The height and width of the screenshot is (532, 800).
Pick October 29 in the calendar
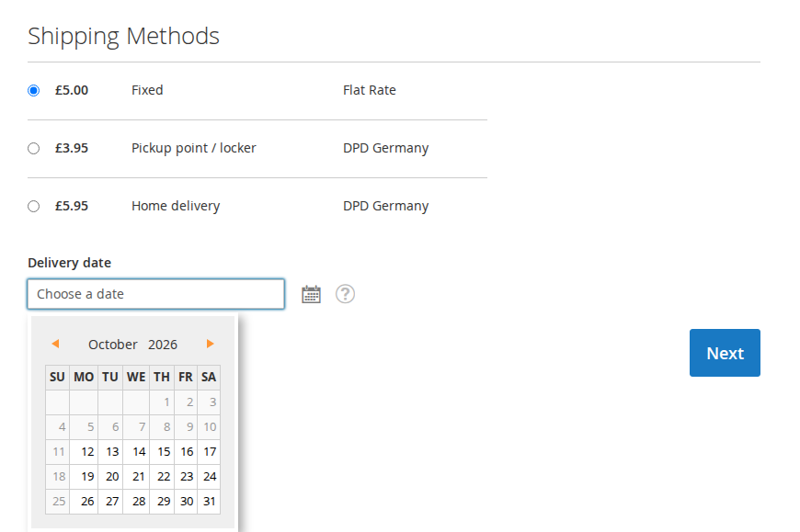pyautogui.click(x=162, y=502)
